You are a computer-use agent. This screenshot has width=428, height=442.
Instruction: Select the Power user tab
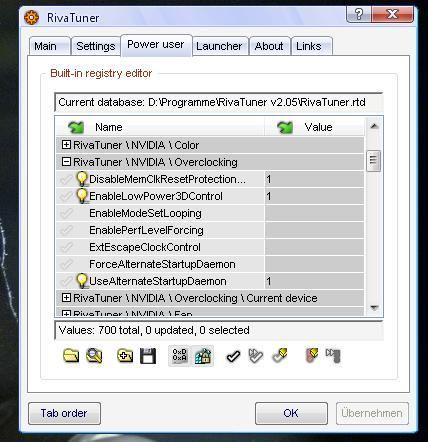click(156, 45)
